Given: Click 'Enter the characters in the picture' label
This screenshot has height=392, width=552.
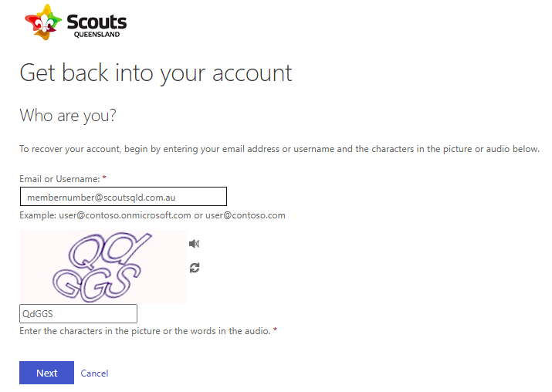Looking at the screenshot, I should tap(144, 331).
